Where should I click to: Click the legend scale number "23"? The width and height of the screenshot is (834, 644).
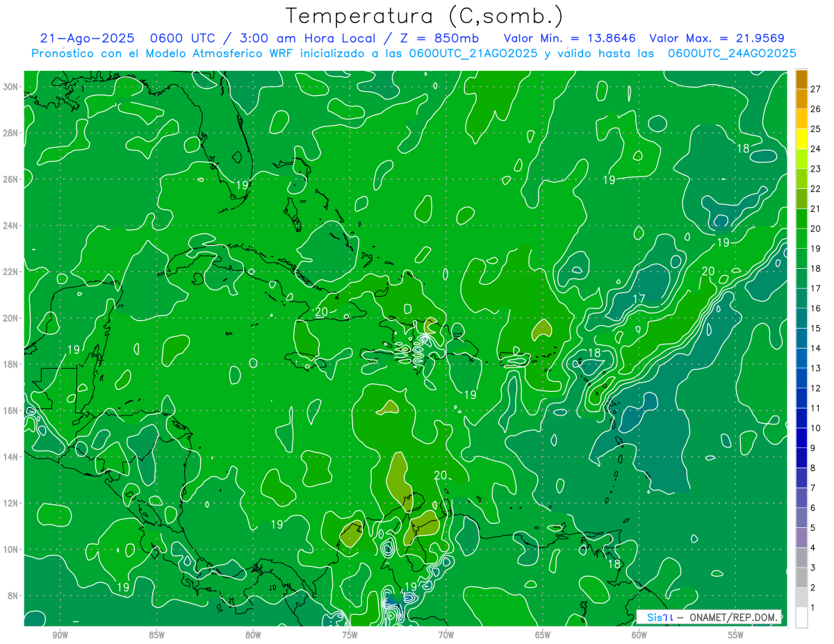click(x=816, y=169)
